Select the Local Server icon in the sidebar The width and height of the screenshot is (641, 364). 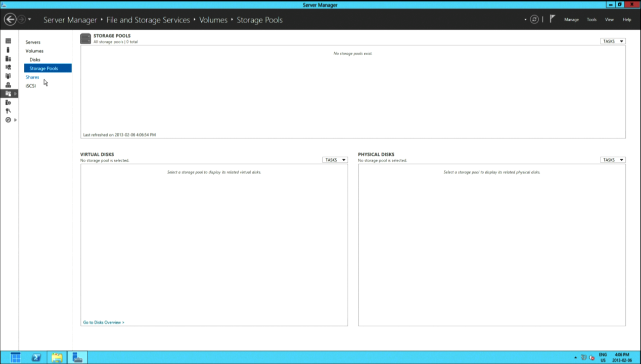click(8, 50)
